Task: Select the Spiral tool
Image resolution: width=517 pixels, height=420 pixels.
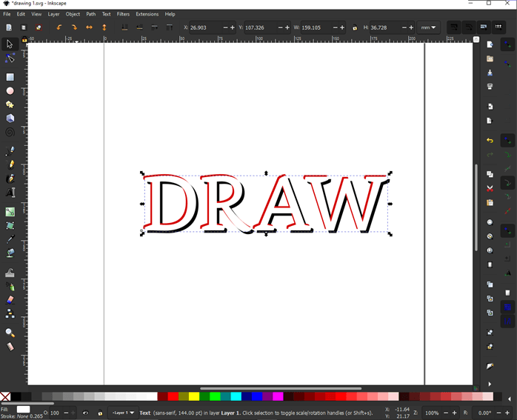Action: [10, 132]
